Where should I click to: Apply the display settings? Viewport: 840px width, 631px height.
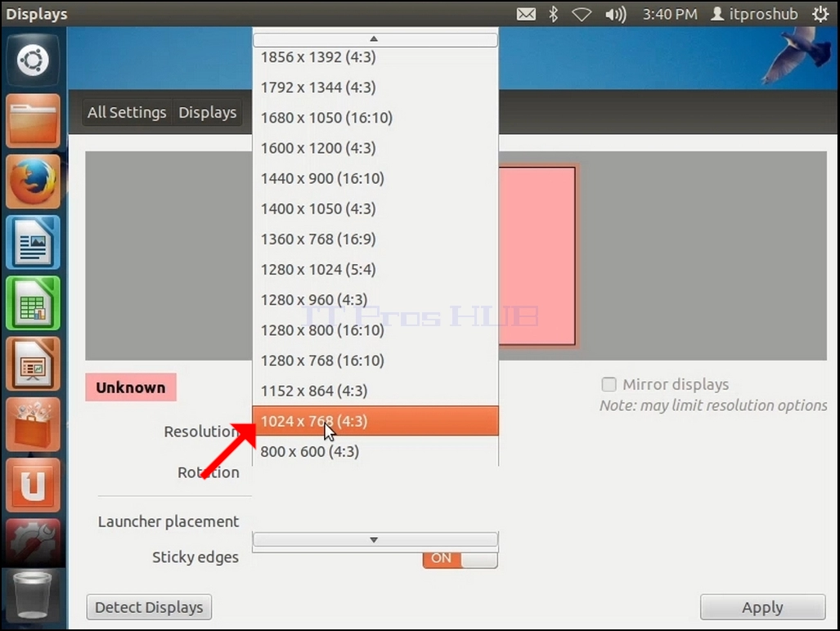[x=762, y=607]
